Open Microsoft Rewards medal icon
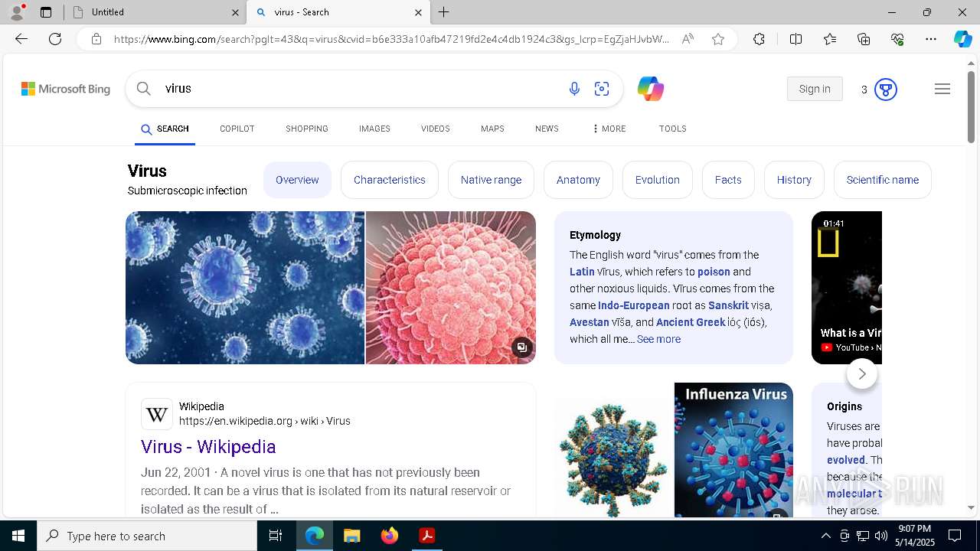 pos(886,90)
